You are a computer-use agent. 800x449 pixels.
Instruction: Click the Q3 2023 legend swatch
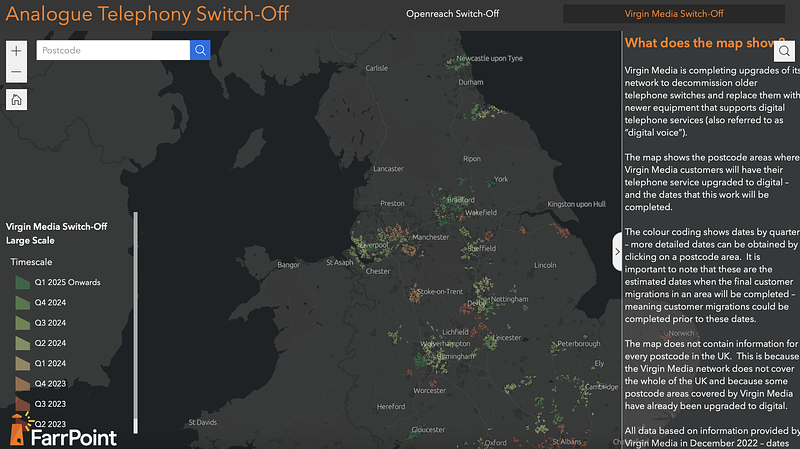click(22, 404)
